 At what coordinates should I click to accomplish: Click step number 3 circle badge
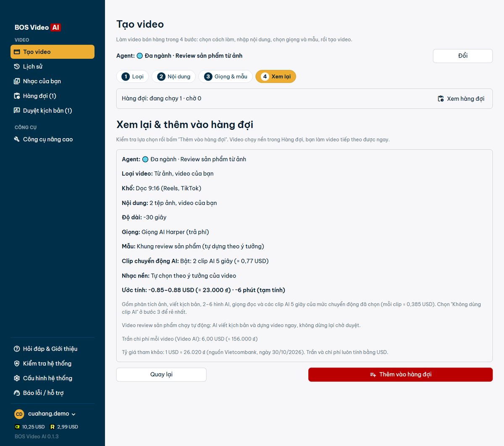(208, 76)
